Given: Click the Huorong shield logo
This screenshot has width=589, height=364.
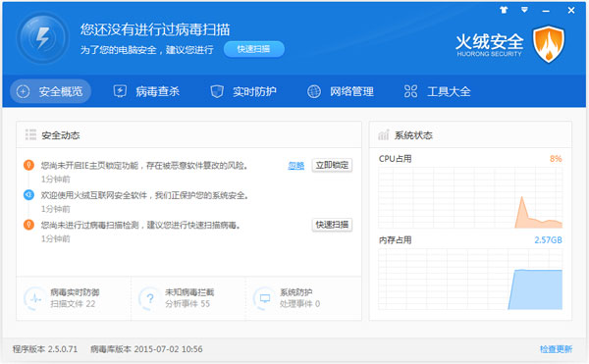Looking at the screenshot, I should (549, 44).
